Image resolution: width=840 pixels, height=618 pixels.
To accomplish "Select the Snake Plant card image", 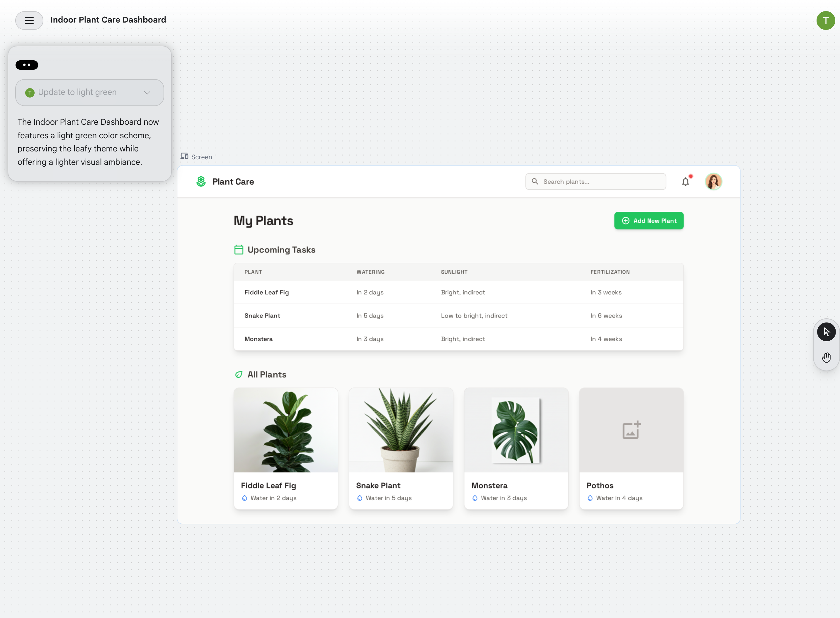I will (x=401, y=430).
